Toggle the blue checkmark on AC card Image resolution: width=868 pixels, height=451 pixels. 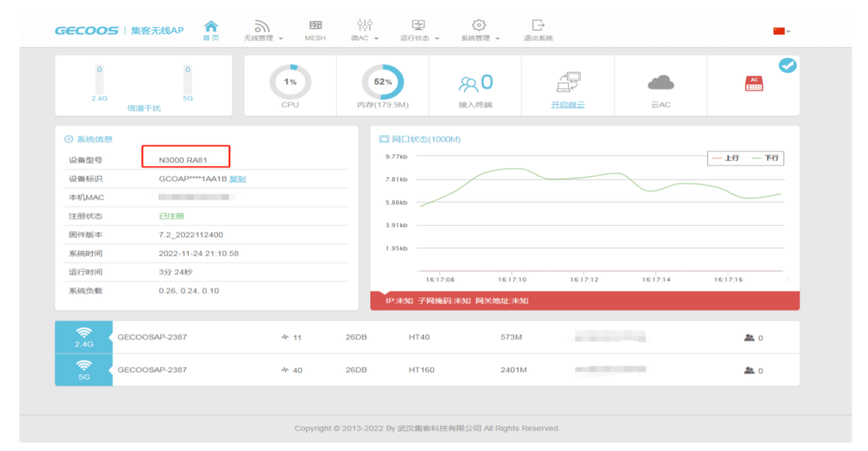click(x=787, y=66)
